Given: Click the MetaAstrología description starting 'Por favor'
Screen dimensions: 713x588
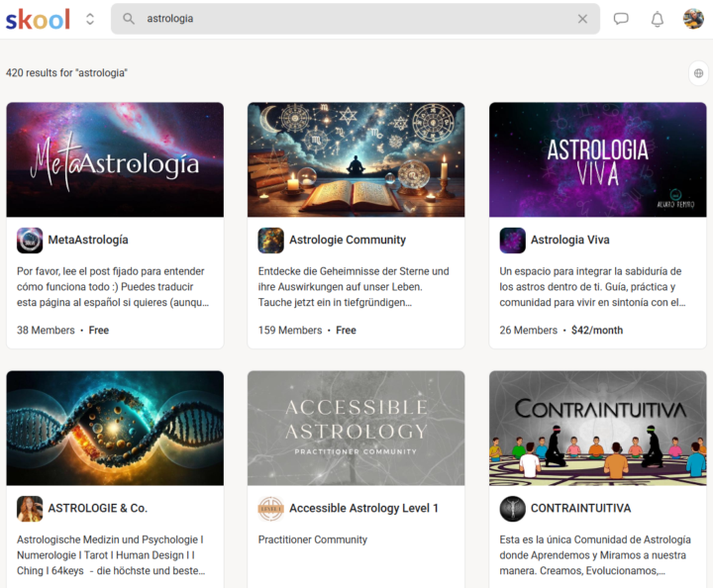Looking at the screenshot, I should click(x=113, y=287).
